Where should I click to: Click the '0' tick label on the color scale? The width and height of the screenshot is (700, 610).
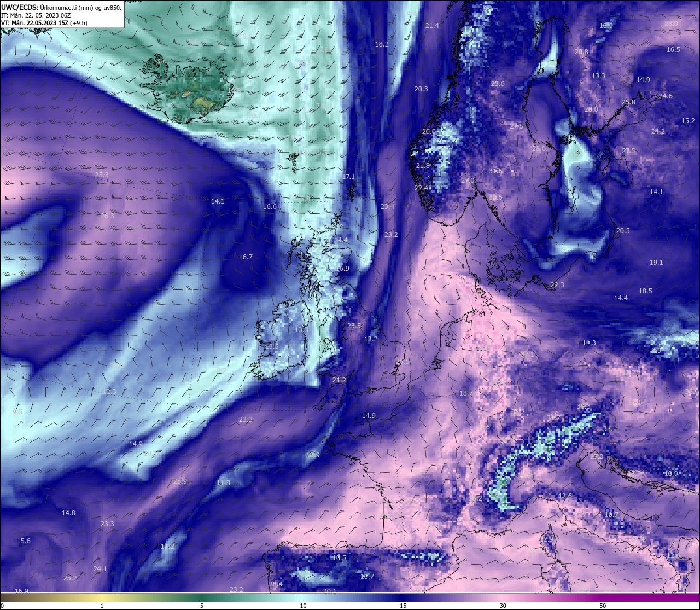[x=2, y=606]
